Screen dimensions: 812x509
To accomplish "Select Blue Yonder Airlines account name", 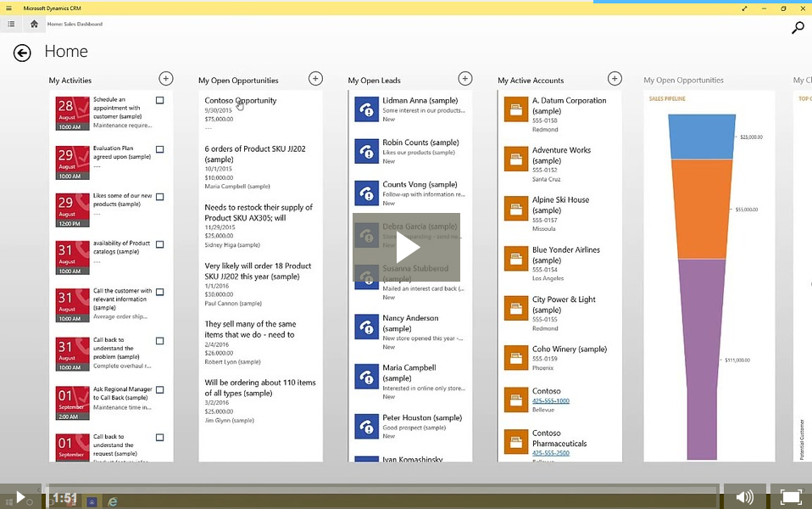I will pos(566,255).
